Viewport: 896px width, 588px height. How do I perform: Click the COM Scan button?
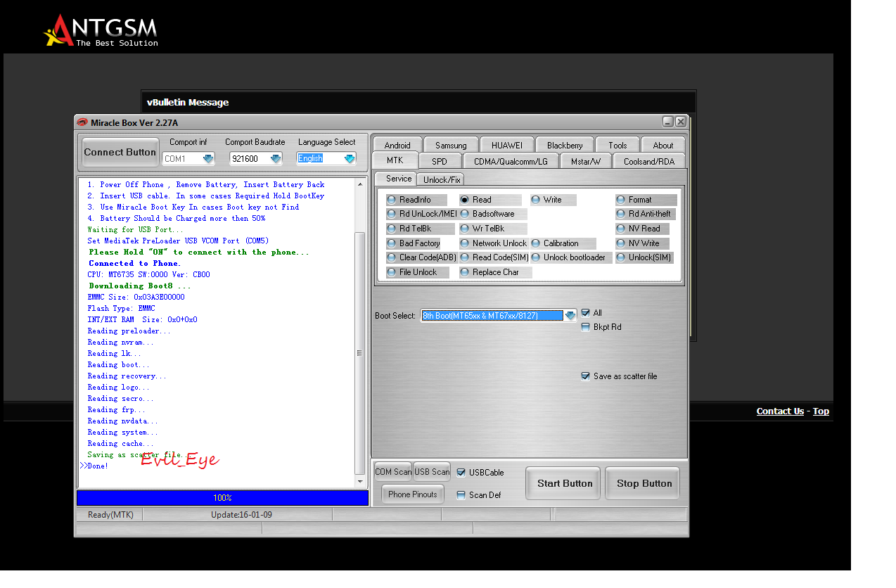point(393,472)
